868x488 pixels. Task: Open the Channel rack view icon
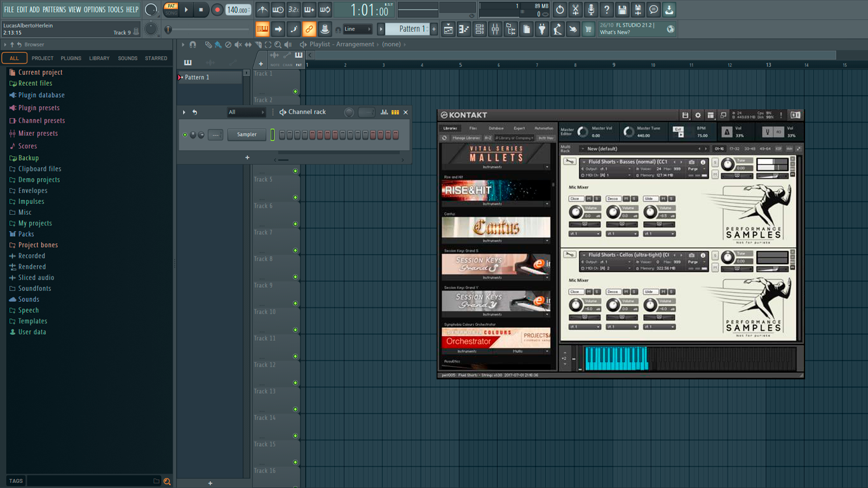pyautogui.click(x=480, y=29)
